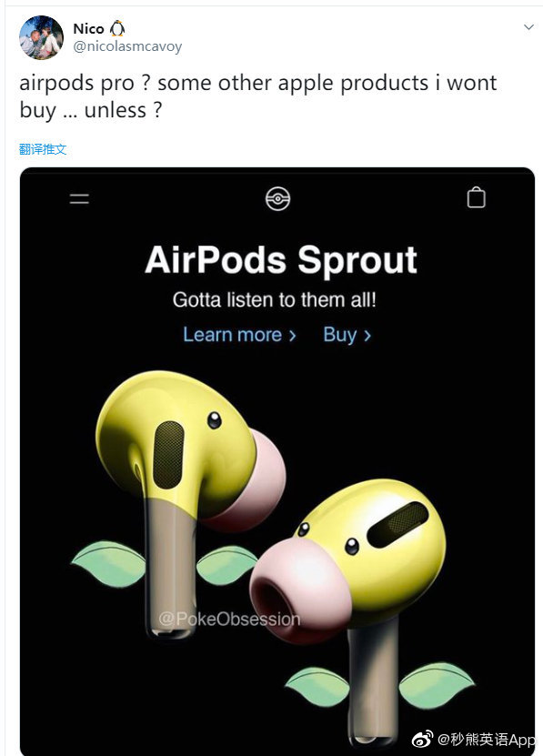Open the shopping bag icon
This screenshot has width=543, height=756.
pos(476,197)
